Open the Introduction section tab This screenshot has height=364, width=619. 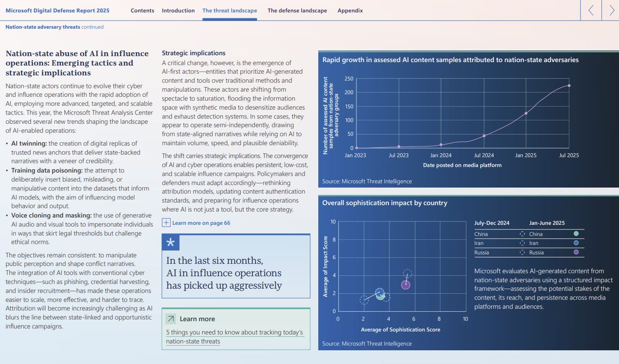click(x=178, y=11)
